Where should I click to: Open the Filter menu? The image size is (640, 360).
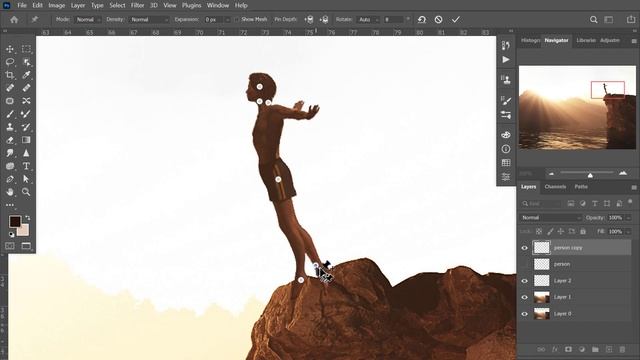coord(138,5)
